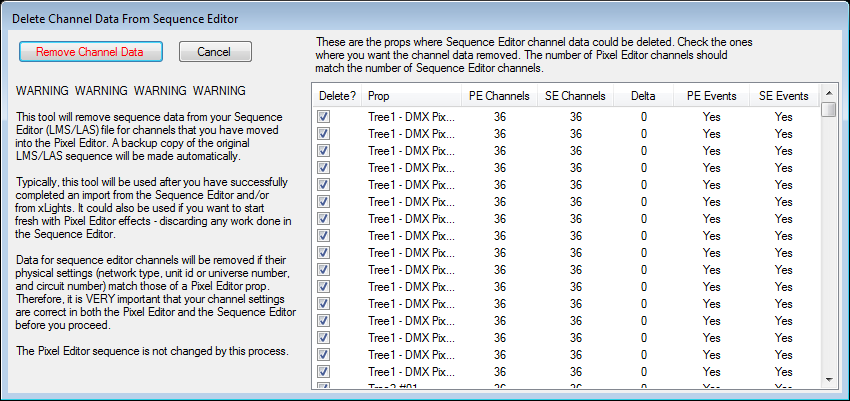This screenshot has width=850, height=401.
Task: Uncheck Delete checkbox in second Tree1 row
Action: (324, 134)
